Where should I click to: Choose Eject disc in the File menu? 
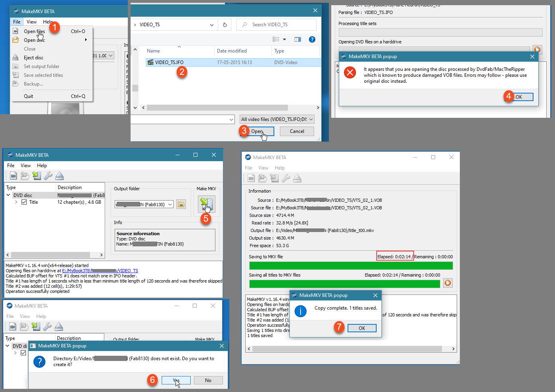[52, 58]
